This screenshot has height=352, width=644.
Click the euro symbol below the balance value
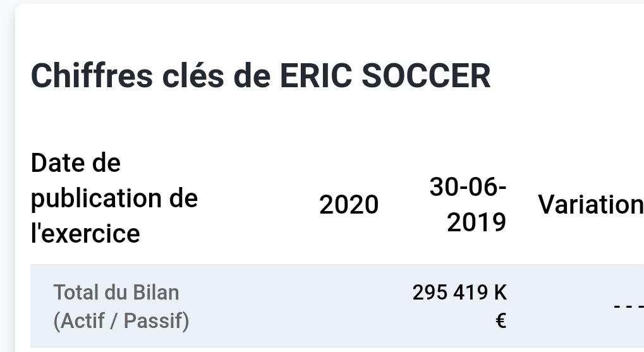coord(500,322)
